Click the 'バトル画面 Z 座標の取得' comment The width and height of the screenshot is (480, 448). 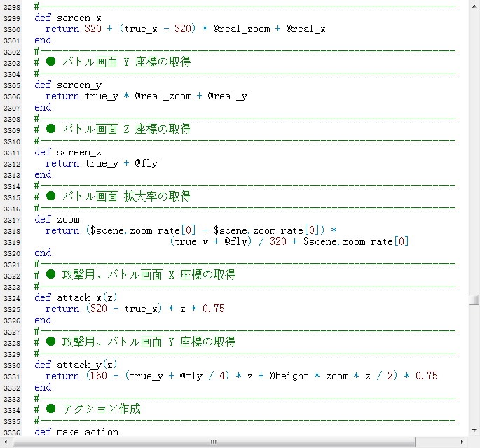click(x=126, y=129)
